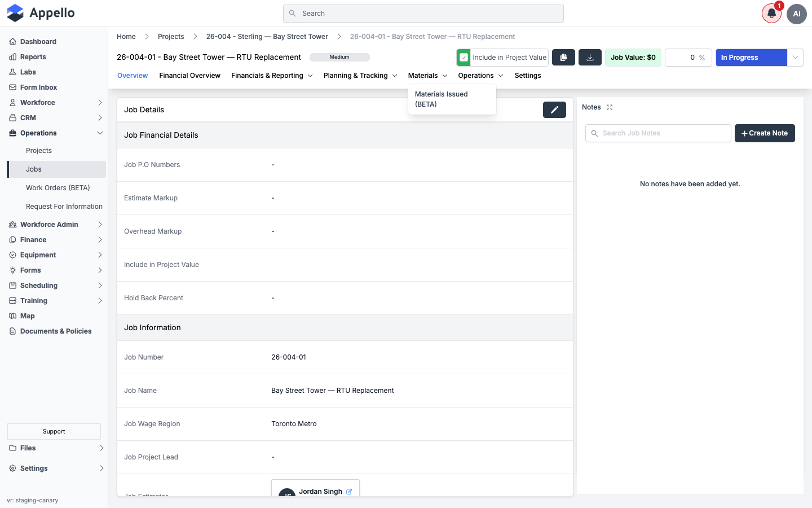Screen dimensions: 812x508
Task: Open Work Orders (BETA) in sidebar
Action: (x=58, y=188)
